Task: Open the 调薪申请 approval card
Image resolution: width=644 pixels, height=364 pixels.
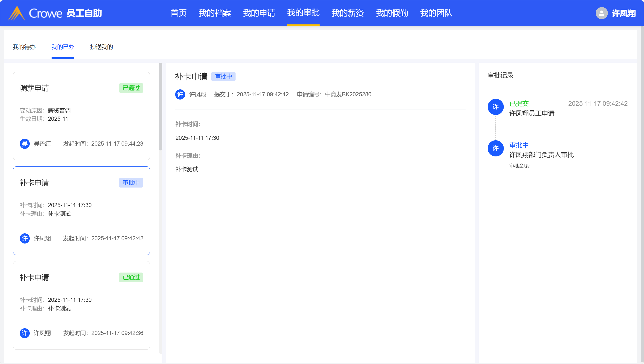Action: (81, 116)
